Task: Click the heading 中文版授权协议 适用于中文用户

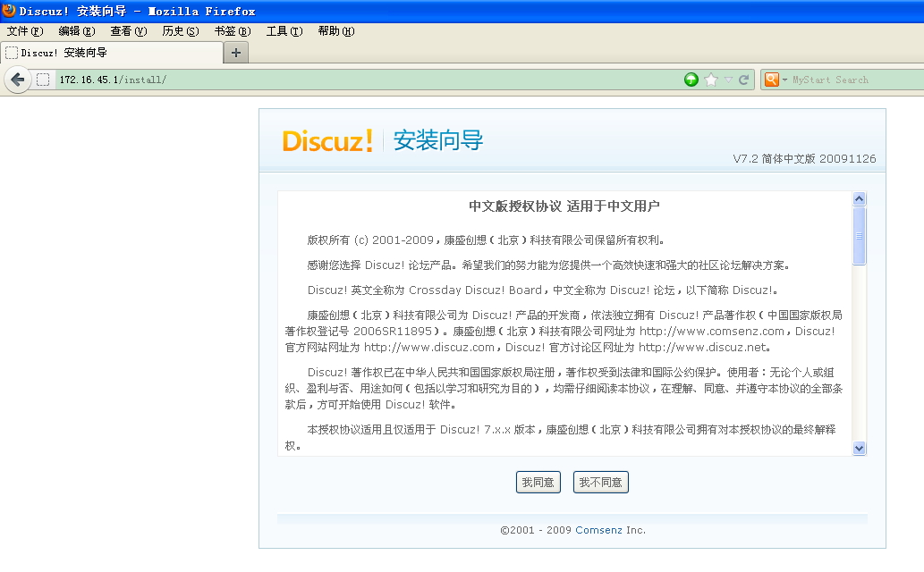Action: (x=564, y=206)
